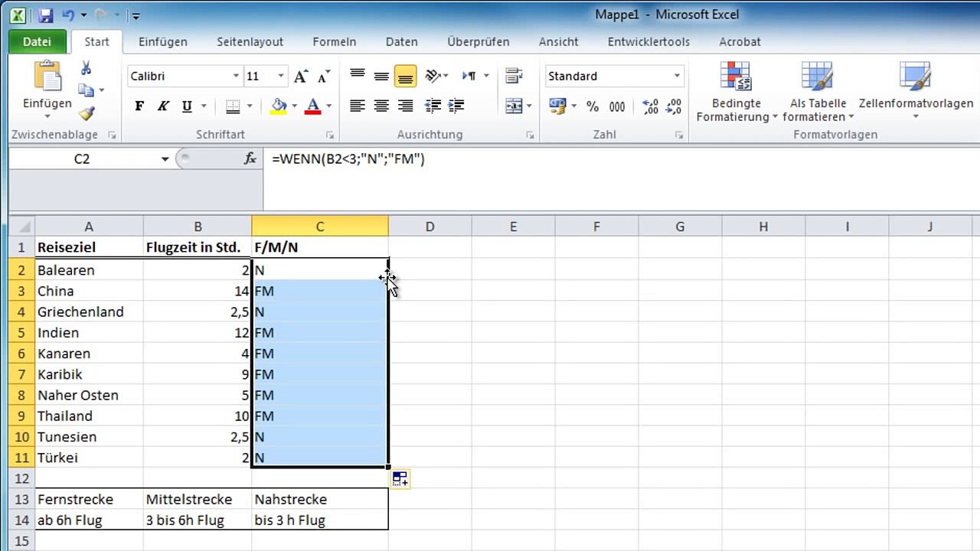Click the merge and center icon

point(514,106)
